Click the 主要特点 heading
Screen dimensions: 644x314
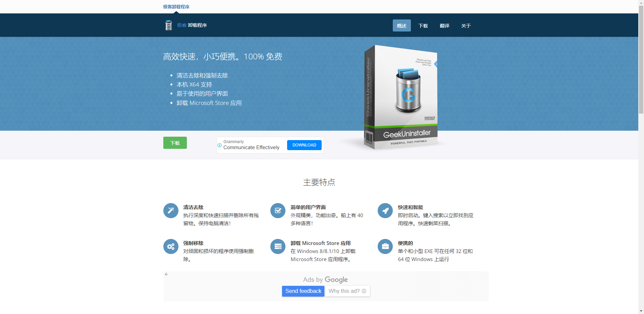(x=319, y=182)
